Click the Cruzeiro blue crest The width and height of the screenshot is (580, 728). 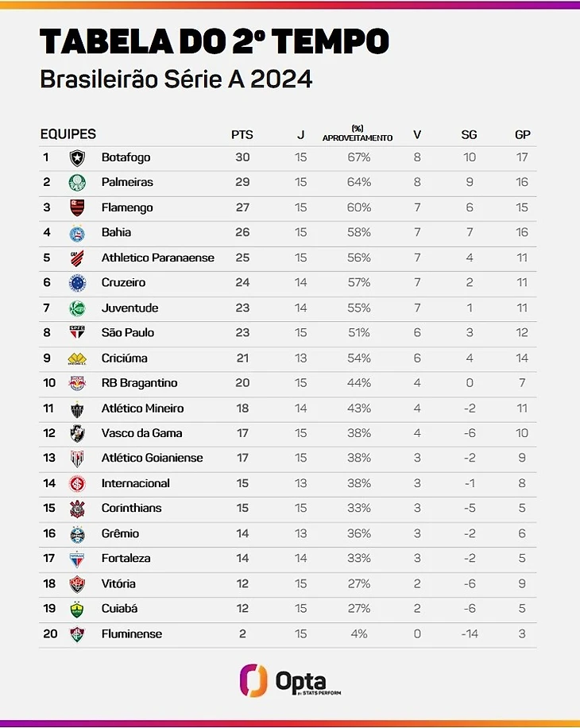coord(77,282)
